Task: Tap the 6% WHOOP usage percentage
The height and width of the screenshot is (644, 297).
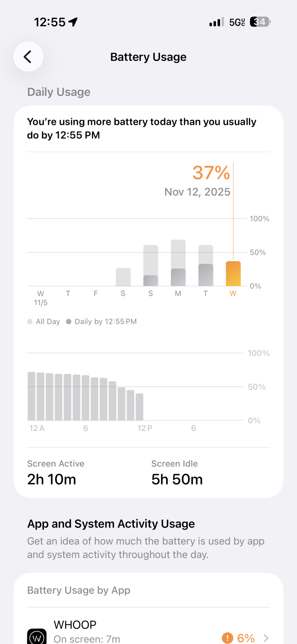Action: click(x=246, y=638)
